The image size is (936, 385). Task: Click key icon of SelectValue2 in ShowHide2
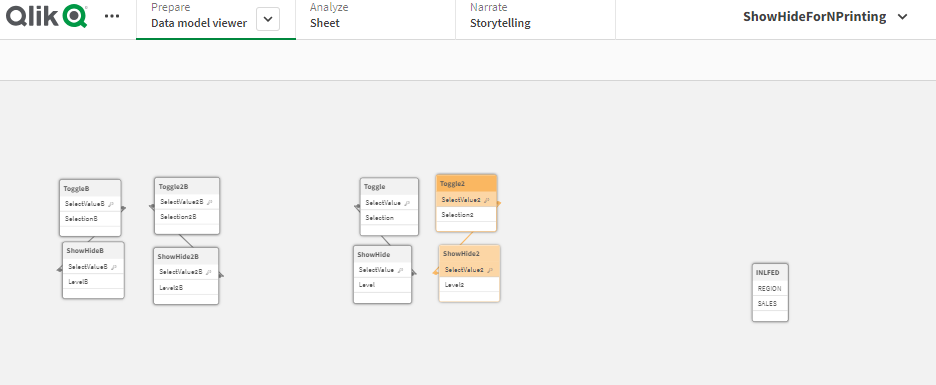pos(490,270)
